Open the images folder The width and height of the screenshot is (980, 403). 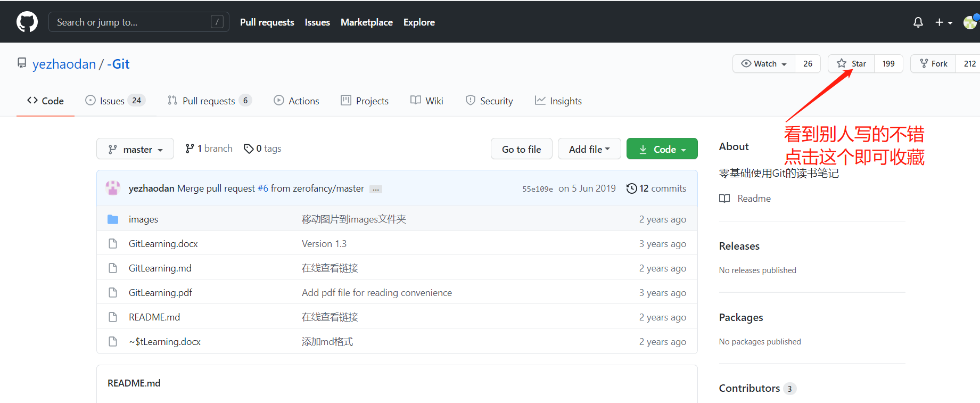143,219
